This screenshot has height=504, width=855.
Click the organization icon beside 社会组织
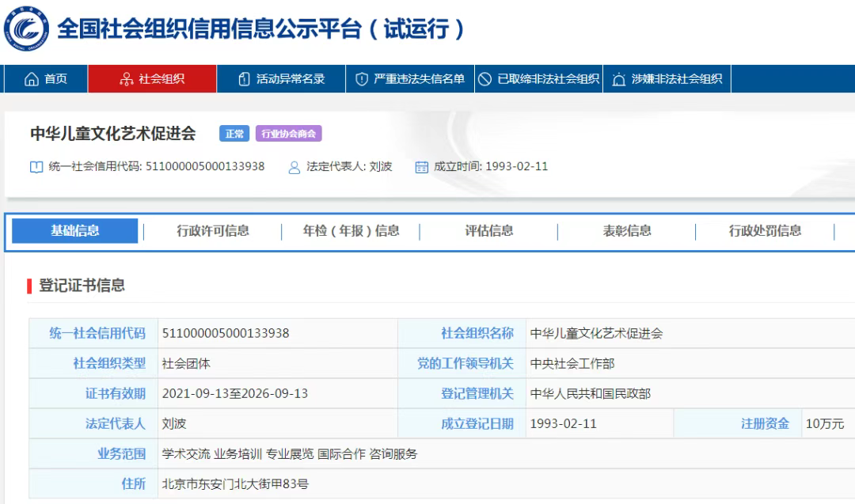tap(126, 79)
